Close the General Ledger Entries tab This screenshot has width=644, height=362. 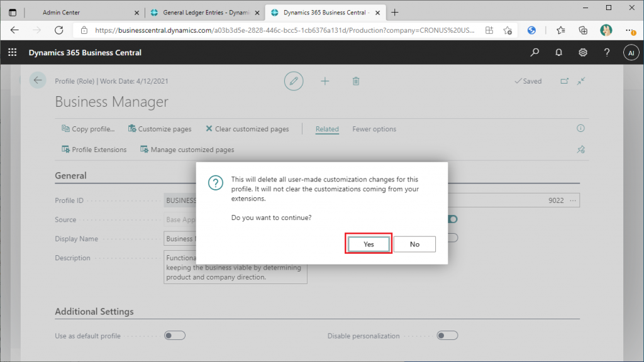click(x=257, y=13)
